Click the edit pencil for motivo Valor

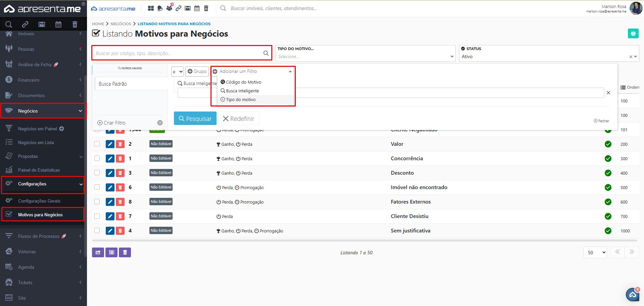point(110,144)
